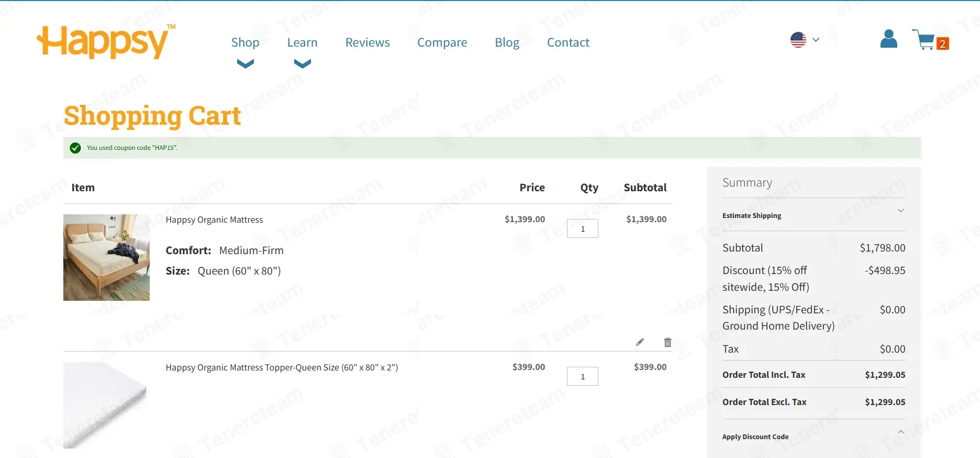The width and height of the screenshot is (980, 458).
Task: Click the coupon code HAP15 message
Action: 132,148
